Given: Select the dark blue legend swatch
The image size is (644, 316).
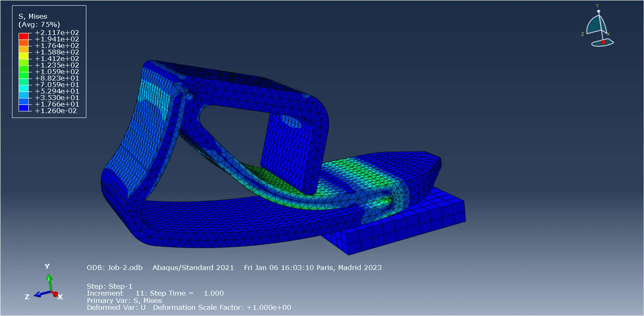Looking at the screenshot, I should (23, 108).
